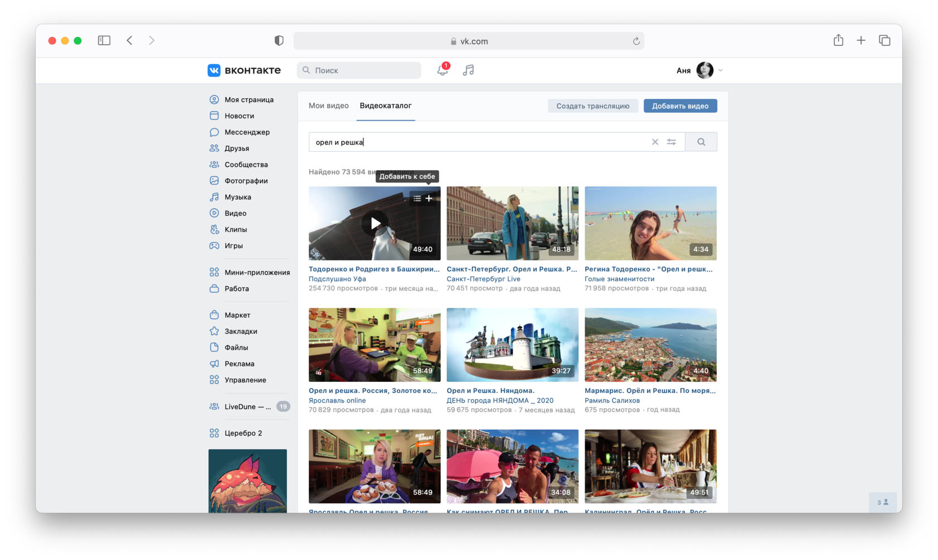This screenshot has width=938, height=560.
Task: Open add-to-playlist icon on first video
Action: click(x=417, y=198)
